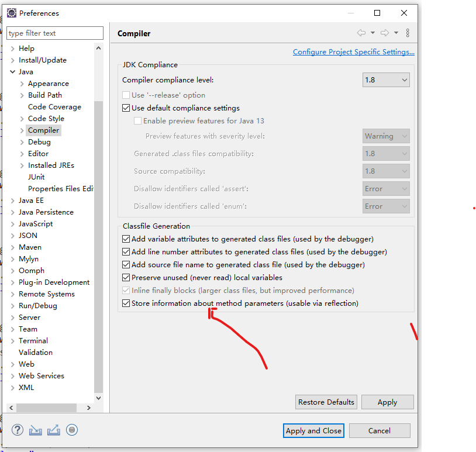Viewport: 476px width, 452px height.
Task: Go back with the left arrow icon
Action: [361, 33]
